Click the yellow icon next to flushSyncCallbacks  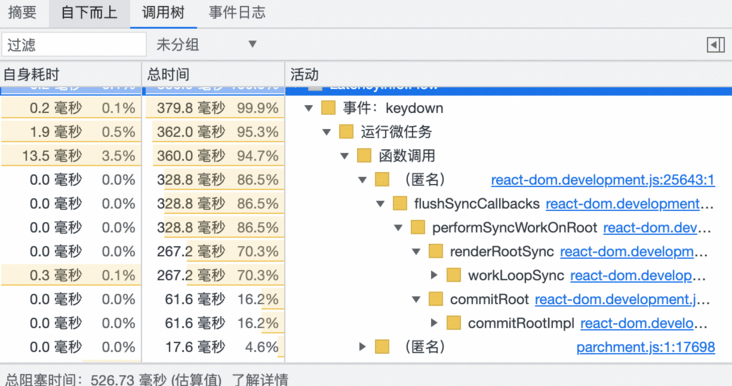coord(400,204)
